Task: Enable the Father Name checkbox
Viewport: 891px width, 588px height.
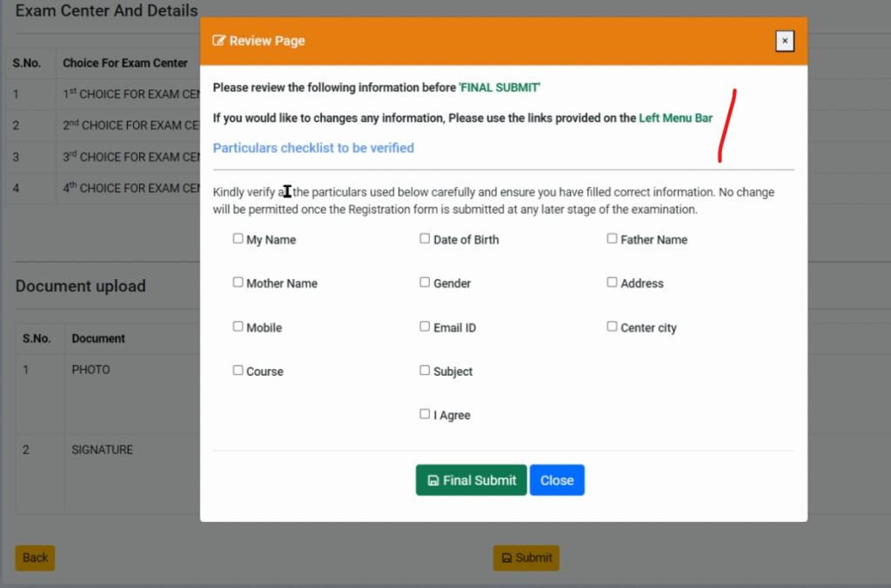Action: pos(612,238)
